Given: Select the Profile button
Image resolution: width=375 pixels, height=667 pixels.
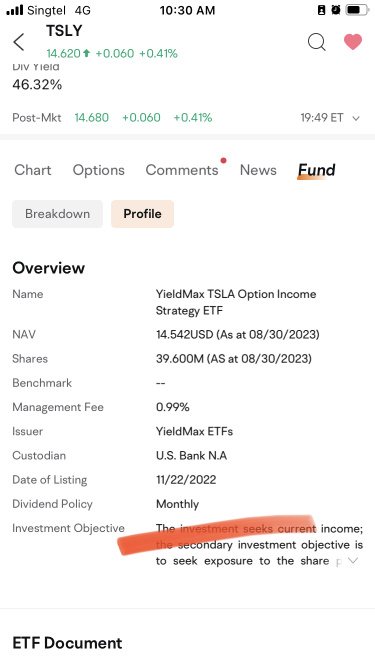Looking at the screenshot, I should click(142, 214).
